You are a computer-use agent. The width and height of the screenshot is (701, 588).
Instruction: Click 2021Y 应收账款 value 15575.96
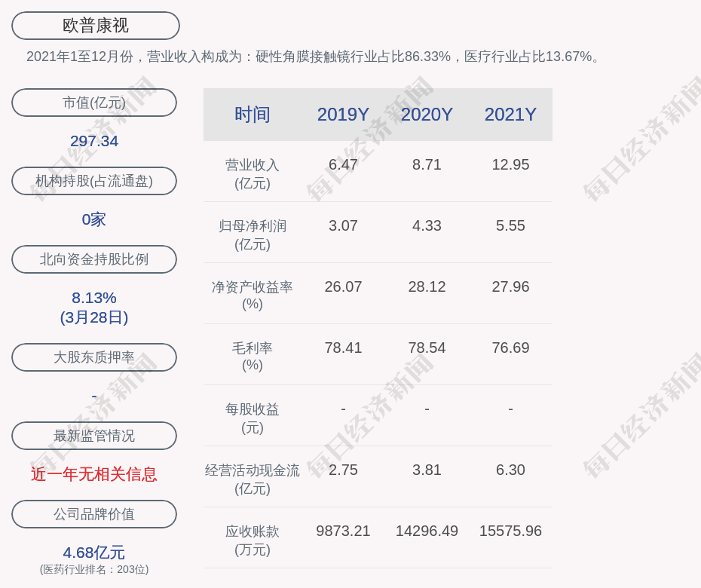510,531
